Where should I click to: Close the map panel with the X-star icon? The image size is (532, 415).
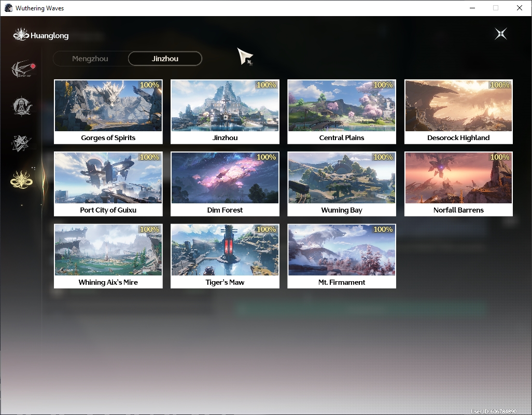pyautogui.click(x=500, y=34)
